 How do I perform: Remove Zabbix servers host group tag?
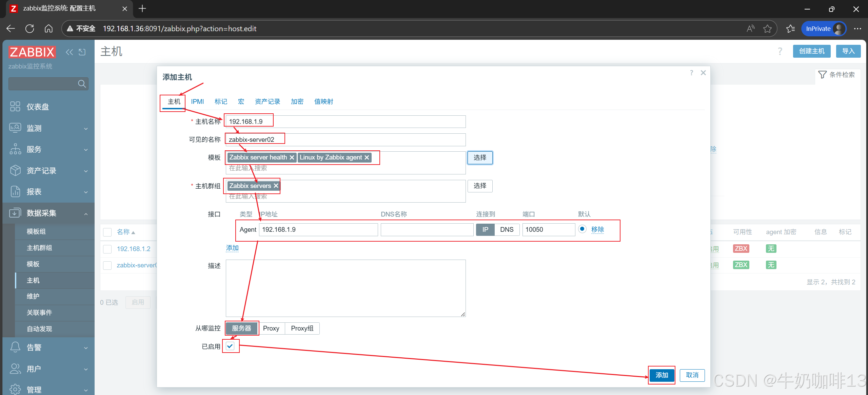276,186
